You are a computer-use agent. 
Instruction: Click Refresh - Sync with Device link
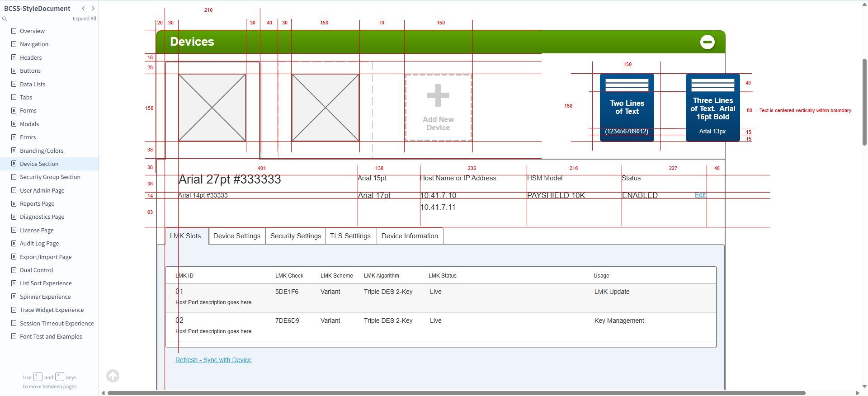213,360
